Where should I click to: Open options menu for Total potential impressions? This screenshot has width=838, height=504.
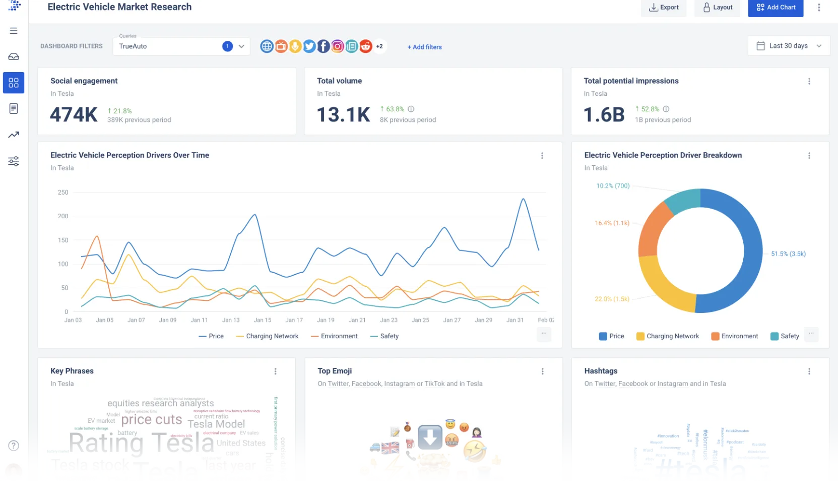click(x=809, y=81)
